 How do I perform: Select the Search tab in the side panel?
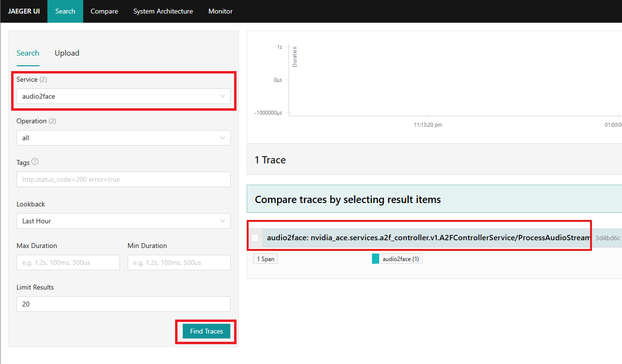(x=28, y=53)
